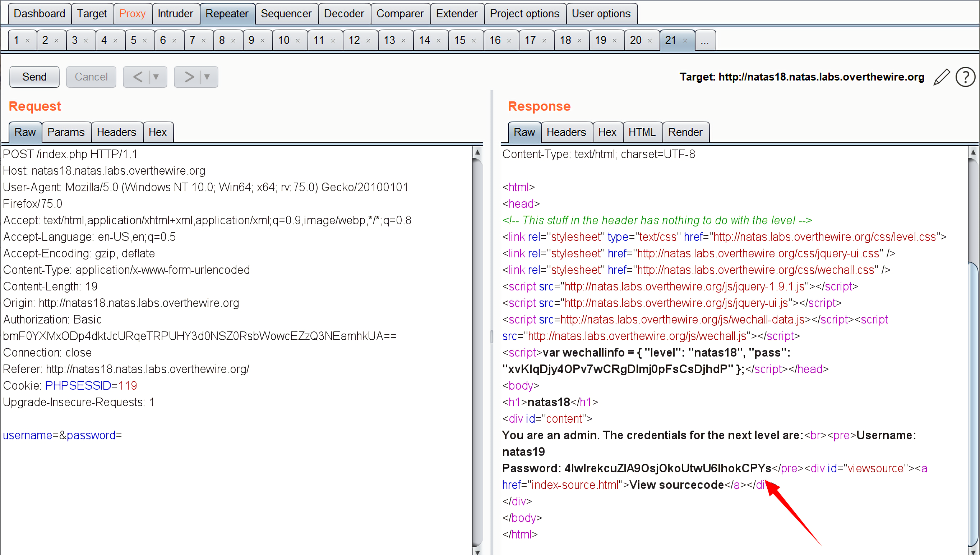The width and height of the screenshot is (980, 555).
Task: Click the pencil edit target icon
Action: [x=942, y=77]
